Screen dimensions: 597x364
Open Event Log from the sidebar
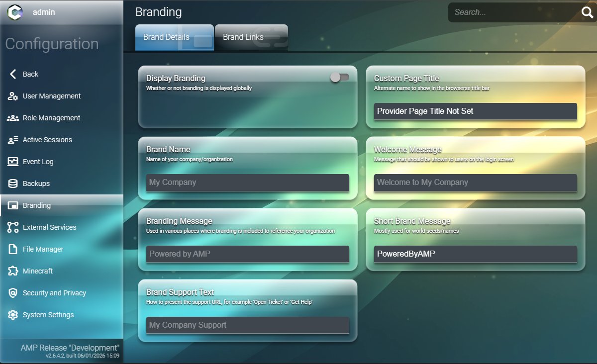point(62,162)
